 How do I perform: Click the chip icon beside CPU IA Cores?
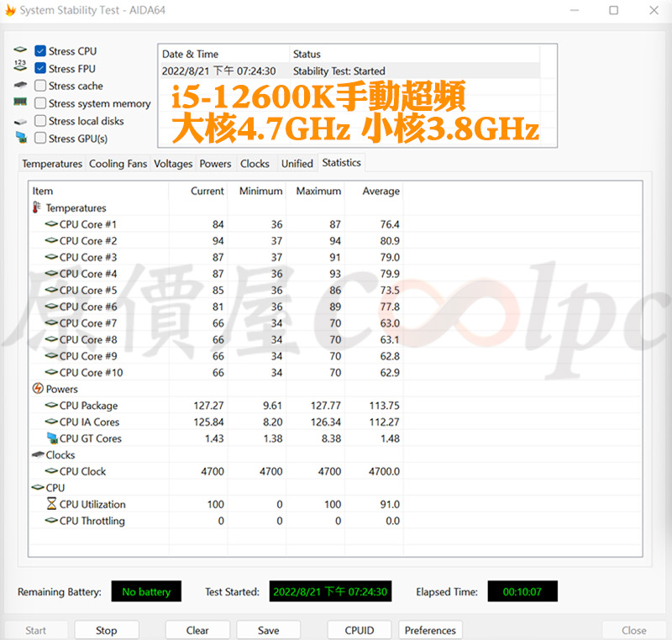point(51,422)
